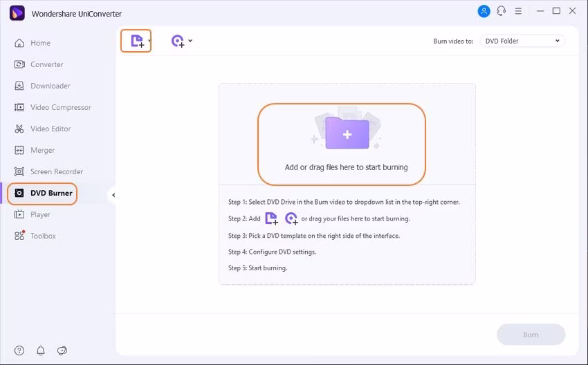
Task: Expand the Add Files dropdown arrow
Action: point(149,41)
